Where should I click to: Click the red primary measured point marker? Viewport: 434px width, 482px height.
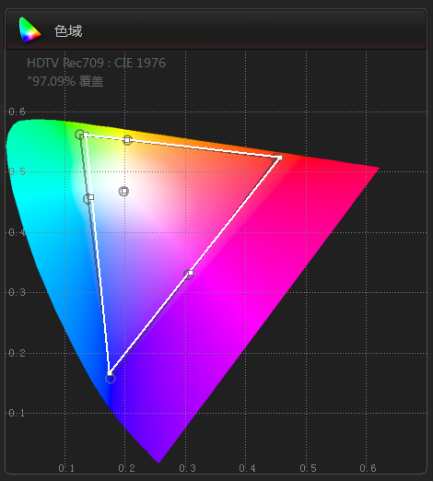(280, 157)
